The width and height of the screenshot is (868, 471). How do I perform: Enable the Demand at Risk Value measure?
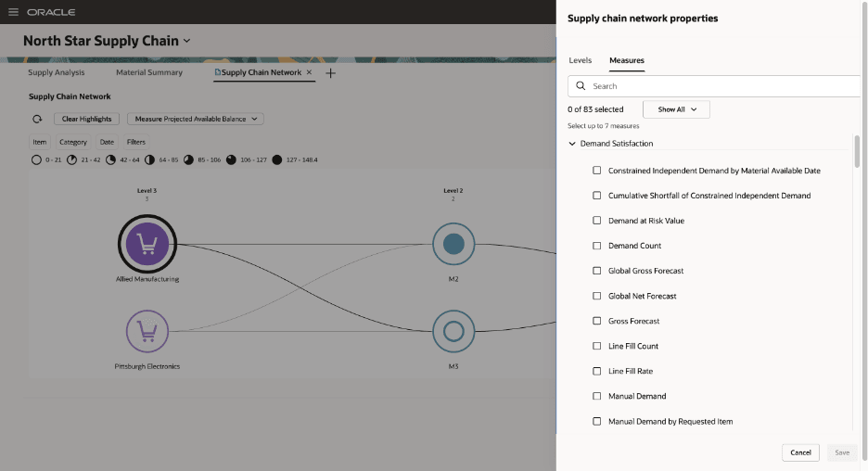(x=597, y=221)
